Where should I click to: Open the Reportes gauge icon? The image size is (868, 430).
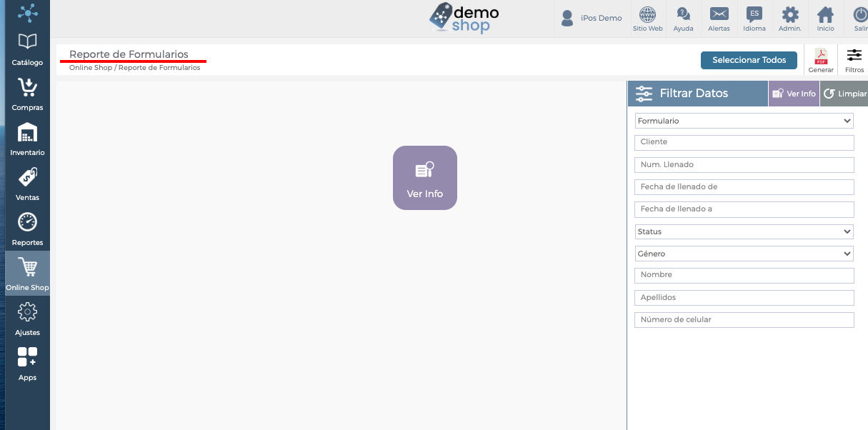pyautogui.click(x=27, y=222)
